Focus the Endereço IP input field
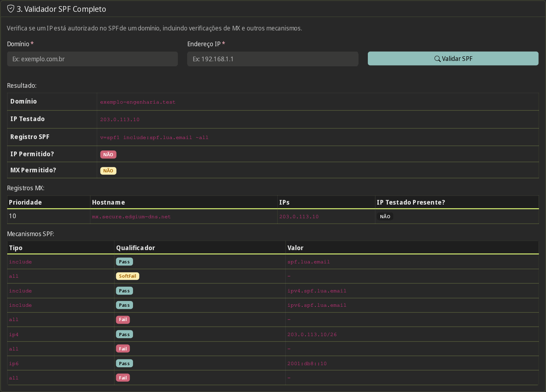 (x=273, y=59)
